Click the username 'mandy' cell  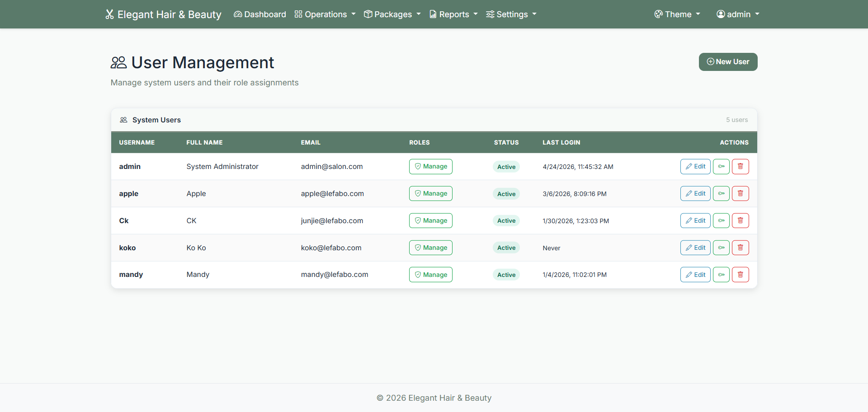click(131, 275)
